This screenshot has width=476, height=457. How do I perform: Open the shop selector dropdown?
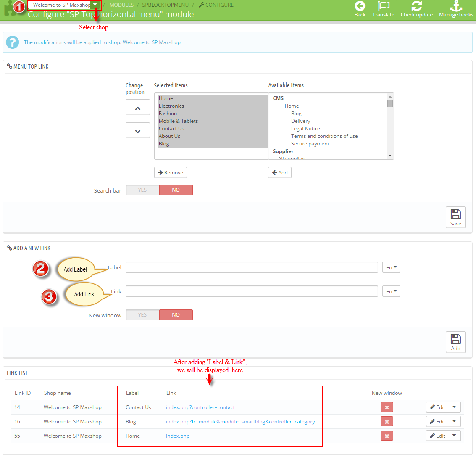click(64, 5)
